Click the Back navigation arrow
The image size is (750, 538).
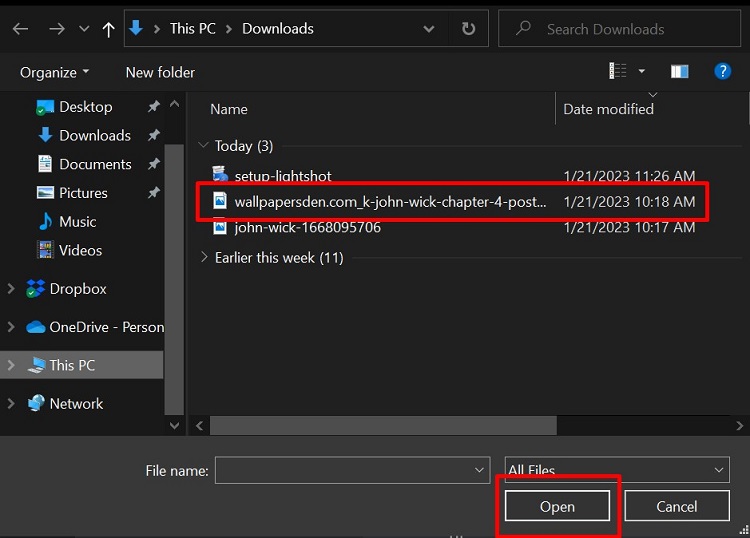point(20,29)
